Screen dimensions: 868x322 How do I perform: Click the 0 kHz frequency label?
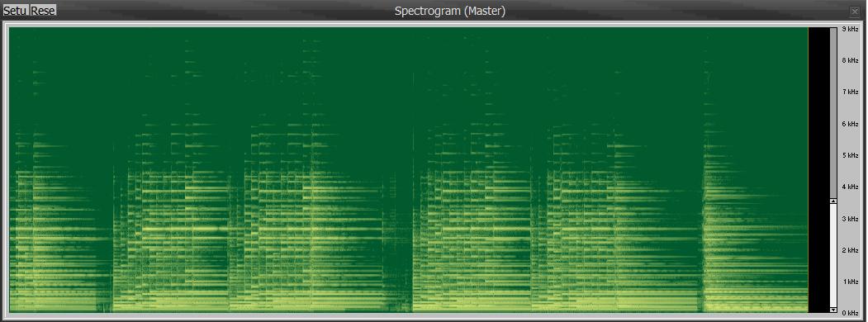click(850, 313)
